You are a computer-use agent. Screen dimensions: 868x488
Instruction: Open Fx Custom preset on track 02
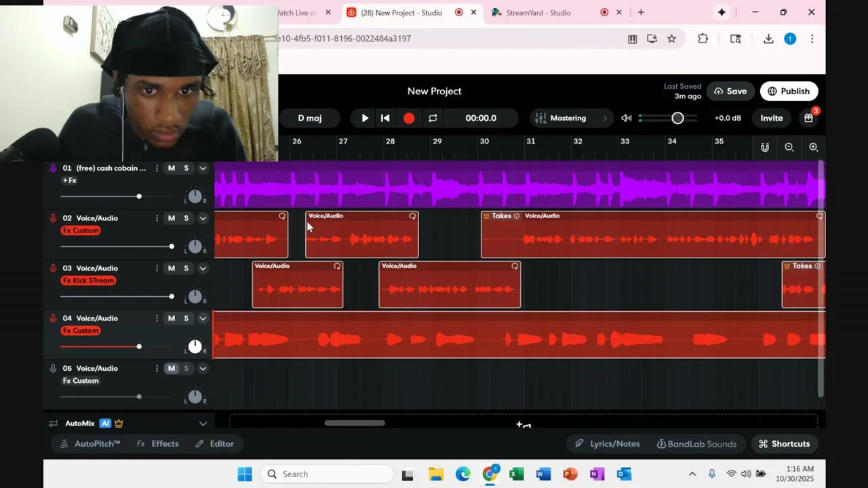81,230
